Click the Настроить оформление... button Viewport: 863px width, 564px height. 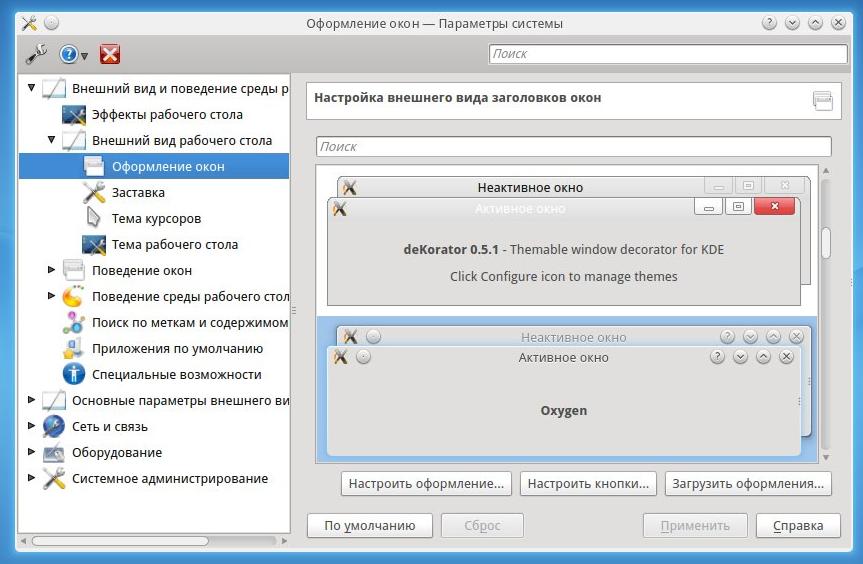point(426,484)
